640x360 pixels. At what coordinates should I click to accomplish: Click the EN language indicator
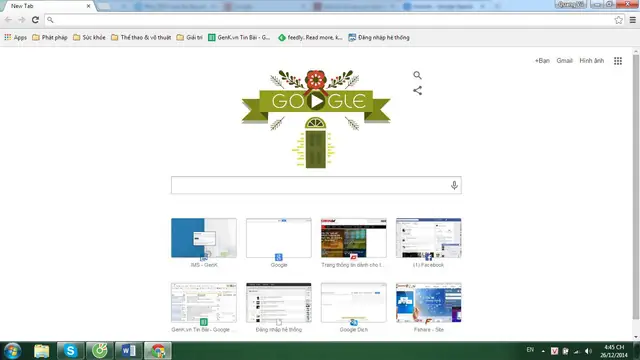tap(530, 350)
